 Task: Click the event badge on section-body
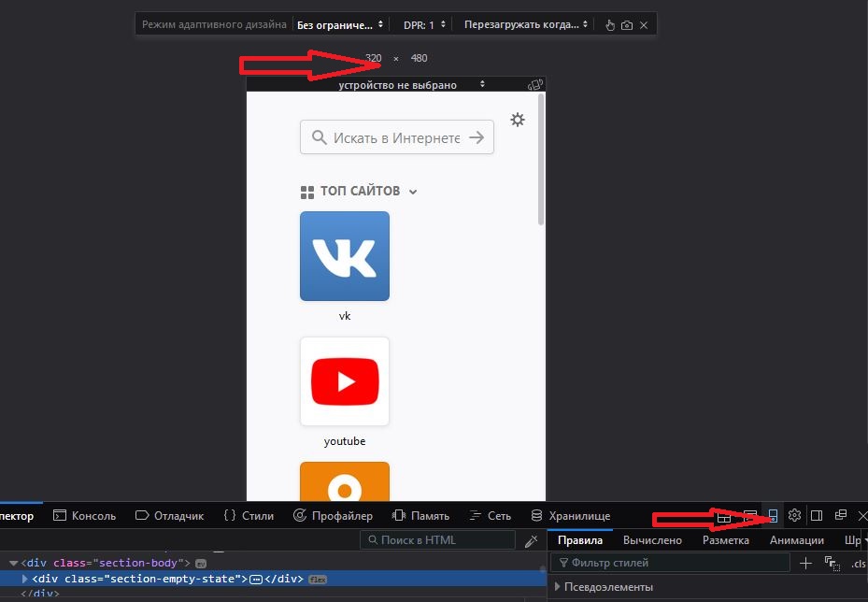coord(201,564)
